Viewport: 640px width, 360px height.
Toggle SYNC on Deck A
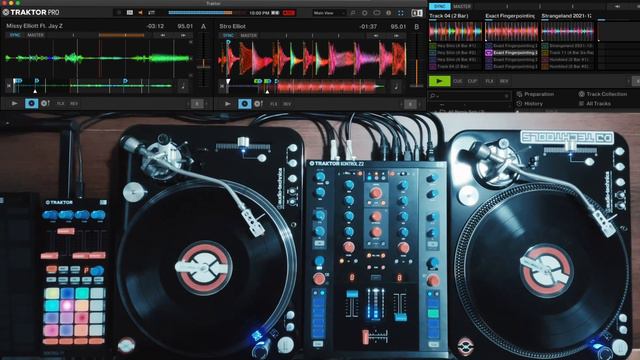pyautogui.click(x=15, y=36)
